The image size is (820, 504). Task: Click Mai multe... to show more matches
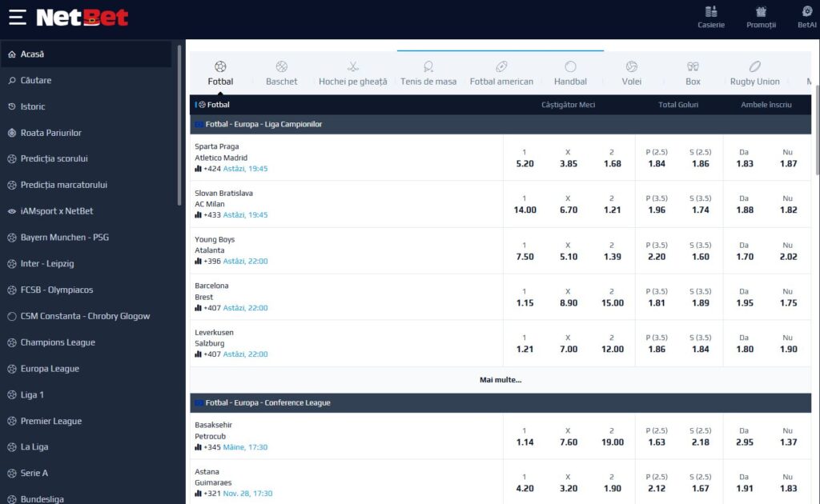500,380
